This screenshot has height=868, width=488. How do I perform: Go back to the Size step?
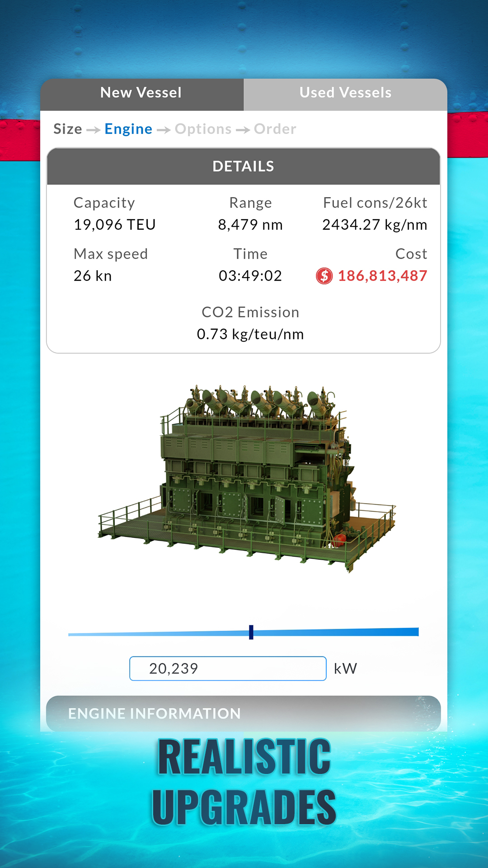(68, 129)
